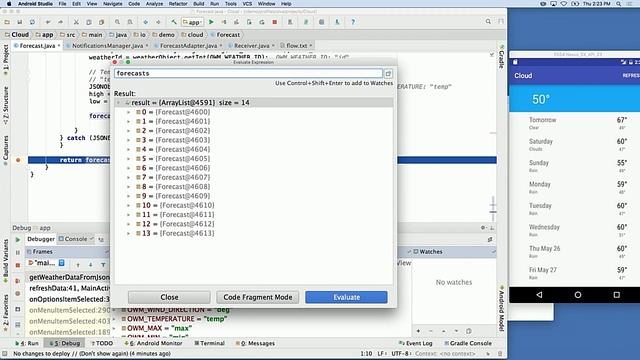
Task: Open project folder icon in main toolbar
Action: (x=7, y=22)
